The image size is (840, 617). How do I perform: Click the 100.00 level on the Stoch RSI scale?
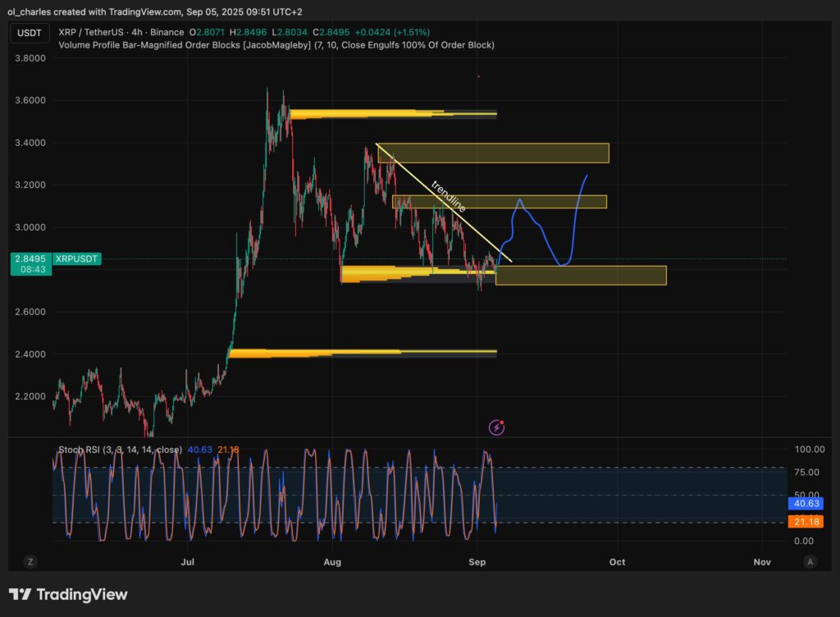click(x=811, y=449)
